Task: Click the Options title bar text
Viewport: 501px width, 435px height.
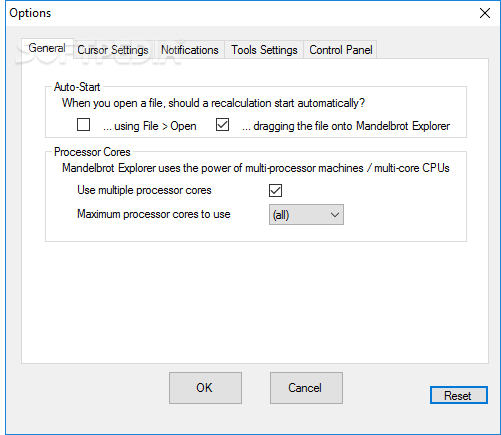Action: pos(30,13)
